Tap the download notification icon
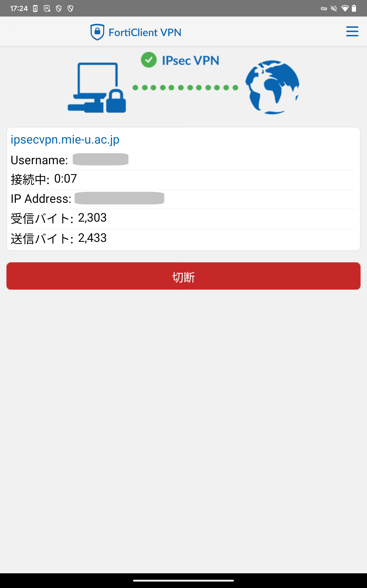367x588 pixels. [x=35, y=9]
